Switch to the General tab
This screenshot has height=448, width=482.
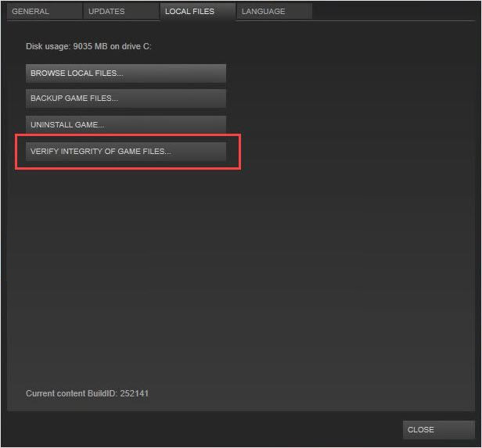coord(45,12)
